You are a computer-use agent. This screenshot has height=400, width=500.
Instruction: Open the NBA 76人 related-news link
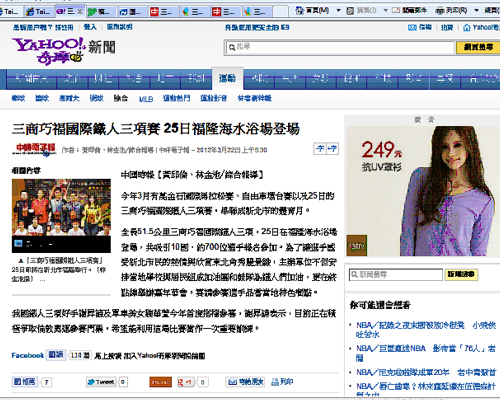(426, 353)
